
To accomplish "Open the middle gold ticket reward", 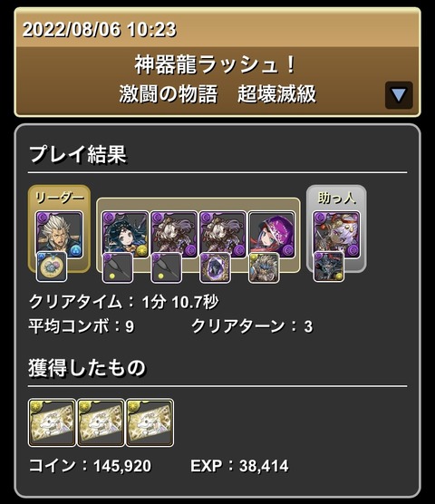I will coord(101,422).
